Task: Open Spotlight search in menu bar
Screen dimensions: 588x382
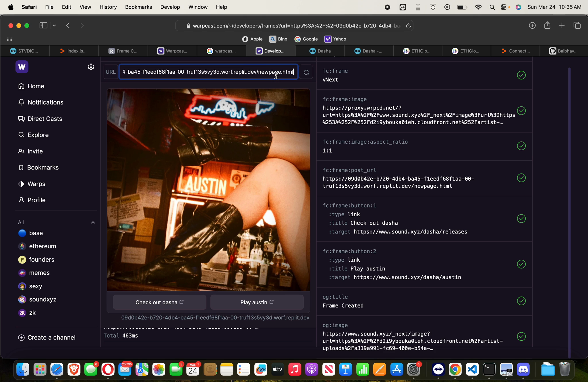Action: click(x=492, y=7)
